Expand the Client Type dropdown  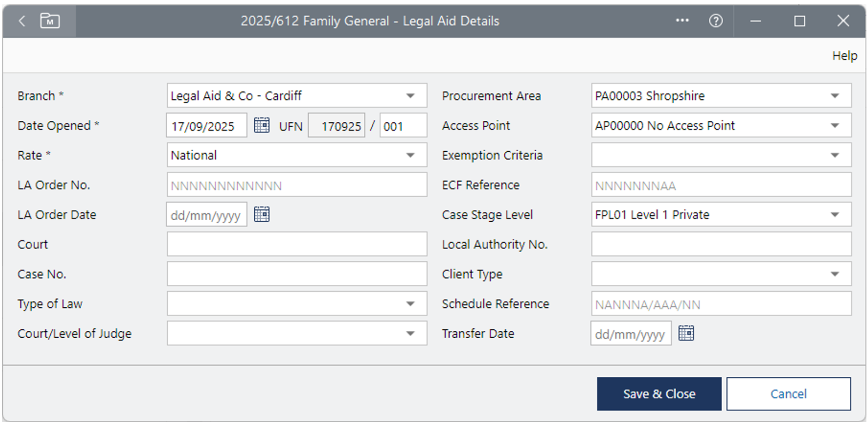[834, 274]
